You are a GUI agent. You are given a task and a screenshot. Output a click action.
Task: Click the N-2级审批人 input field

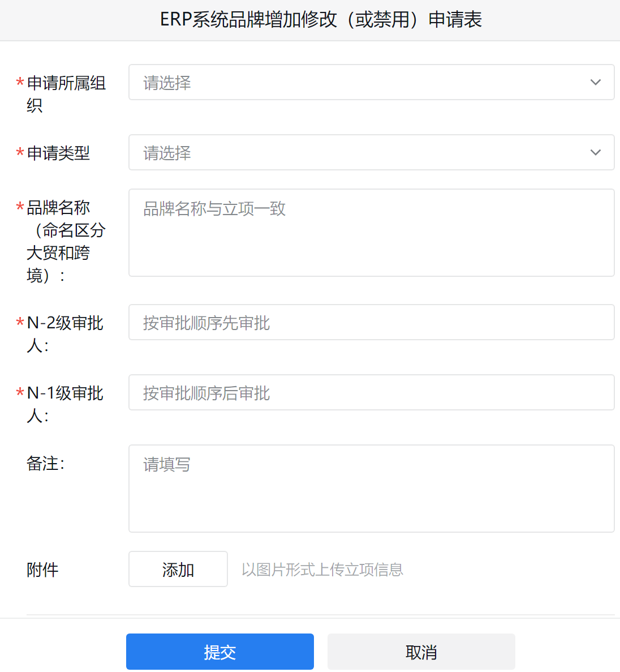pos(371,322)
